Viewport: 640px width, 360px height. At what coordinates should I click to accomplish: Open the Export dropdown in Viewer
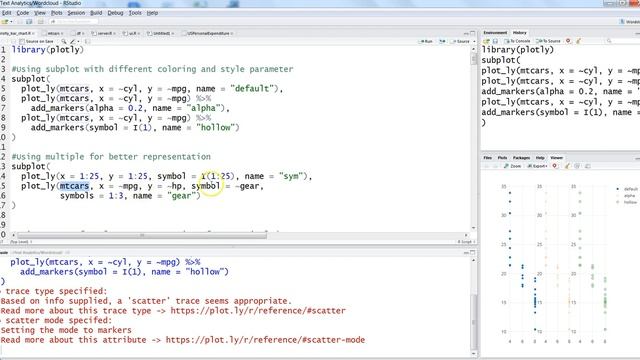pos(537,166)
